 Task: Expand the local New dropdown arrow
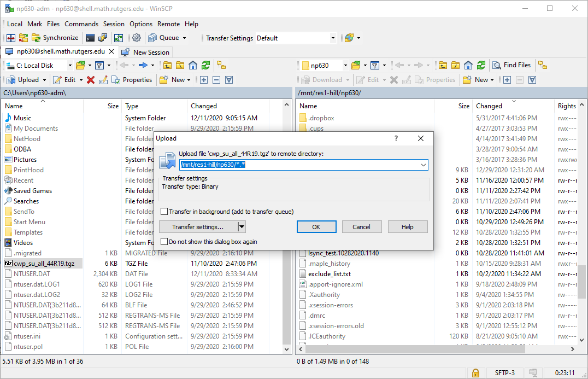click(x=189, y=80)
